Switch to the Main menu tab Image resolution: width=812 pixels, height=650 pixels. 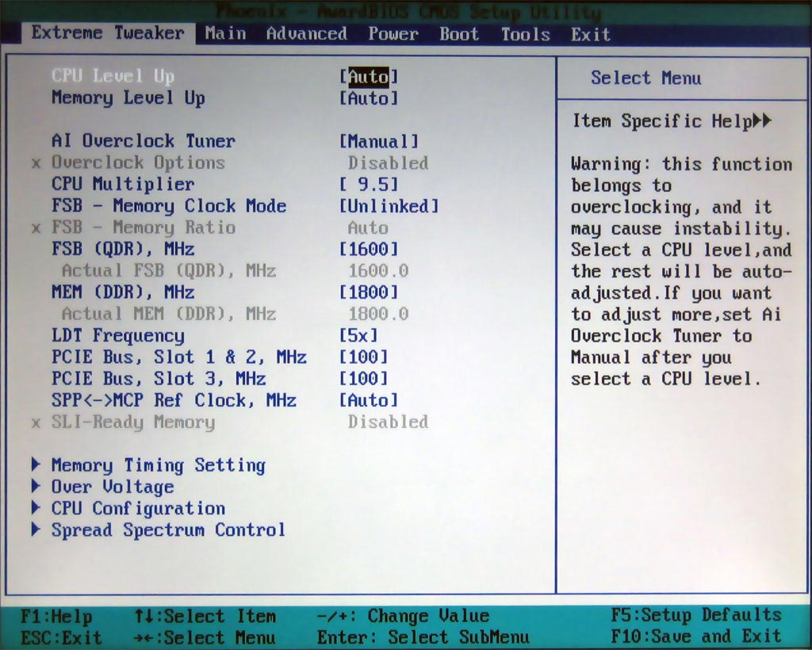coord(225,33)
